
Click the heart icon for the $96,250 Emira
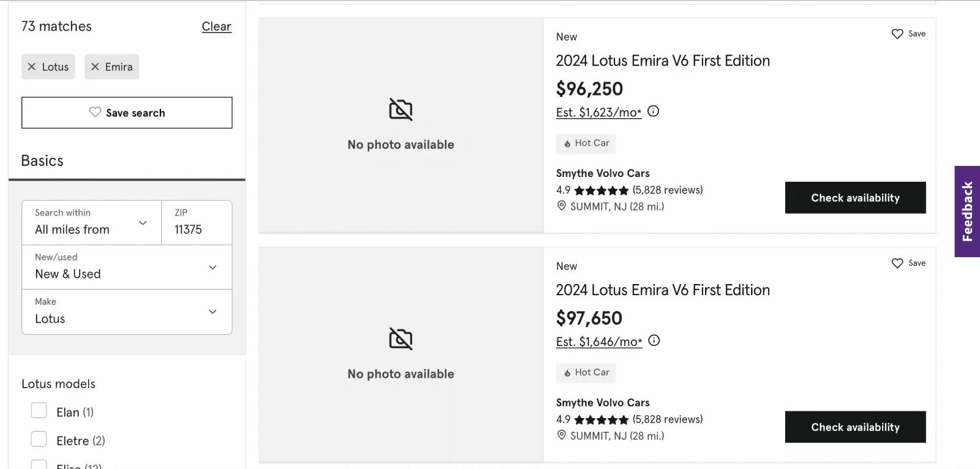(x=897, y=34)
